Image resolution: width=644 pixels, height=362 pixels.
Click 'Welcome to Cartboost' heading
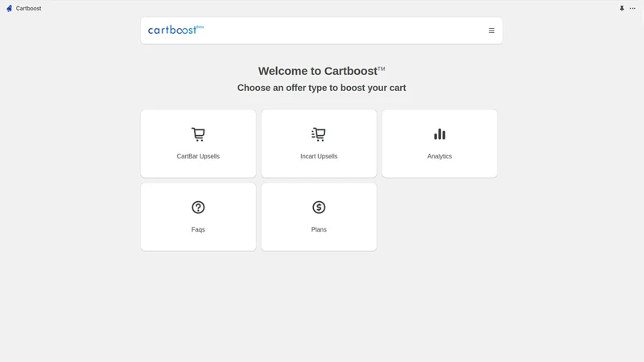pos(321,71)
